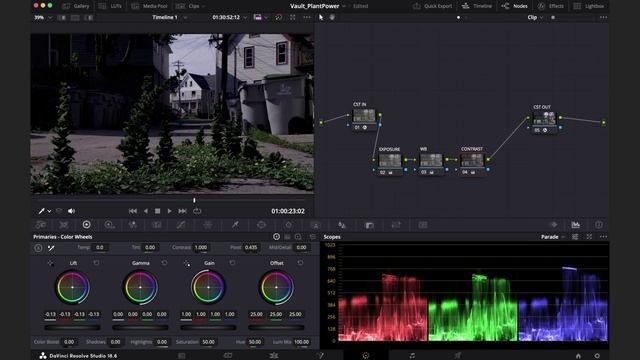Reset the Gamma wheel
This screenshot has height=360, width=640.
coord(164,263)
